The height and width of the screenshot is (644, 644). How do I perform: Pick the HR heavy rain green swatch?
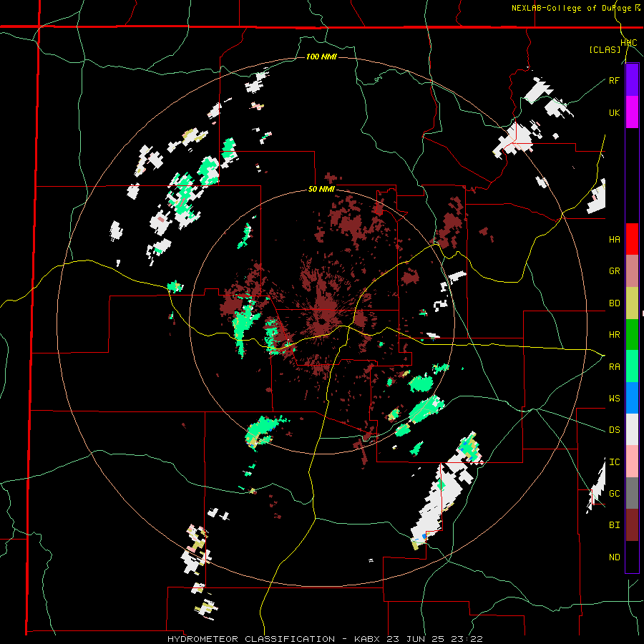coord(632,334)
